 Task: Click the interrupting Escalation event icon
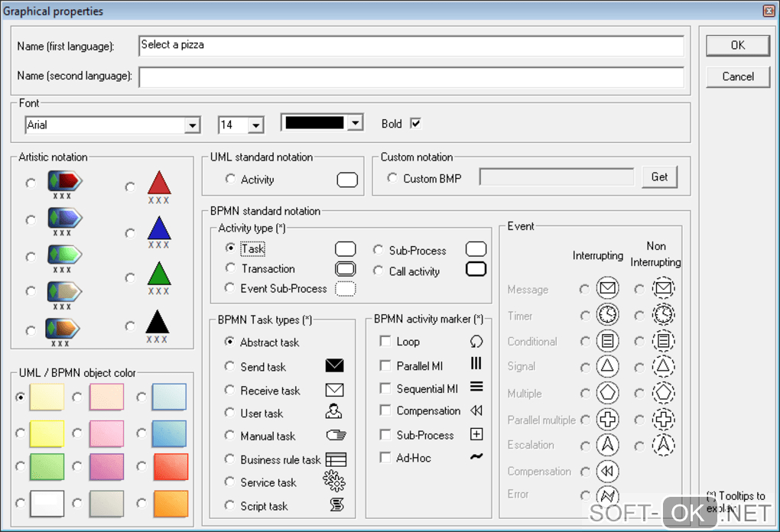coord(607,445)
